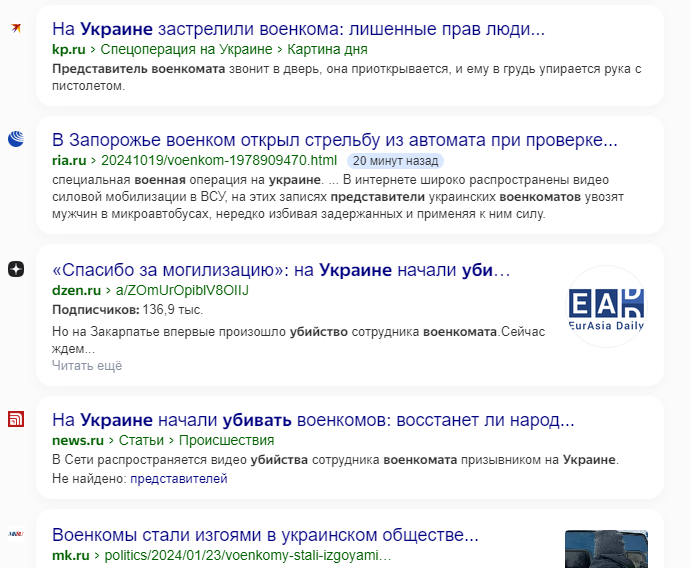
Task: Click 'Подписчиков: 136,9 тыс.' text
Action: pos(127,310)
